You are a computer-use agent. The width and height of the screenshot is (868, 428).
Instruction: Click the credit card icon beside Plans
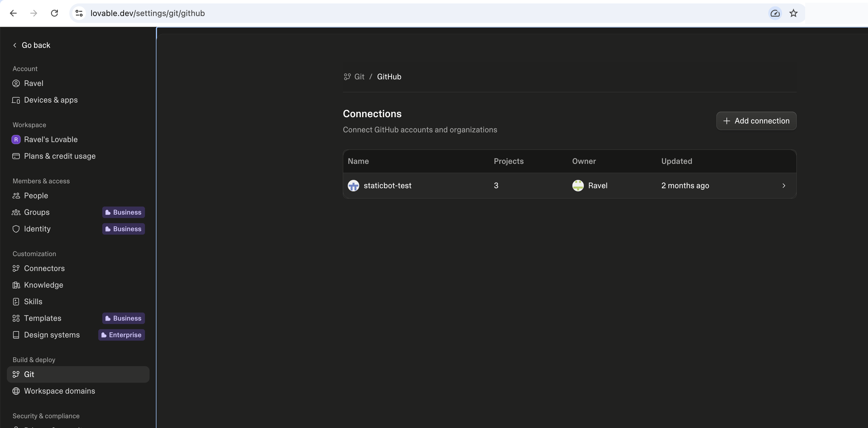click(16, 156)
